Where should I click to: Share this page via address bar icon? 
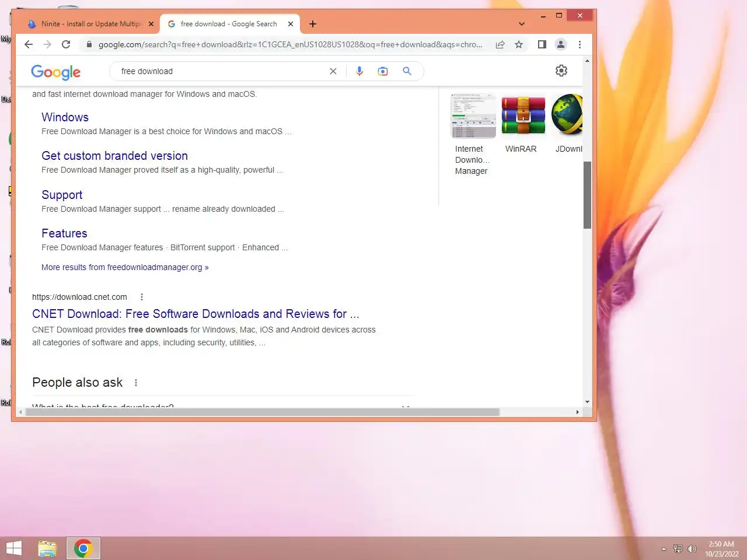point(500,44)
